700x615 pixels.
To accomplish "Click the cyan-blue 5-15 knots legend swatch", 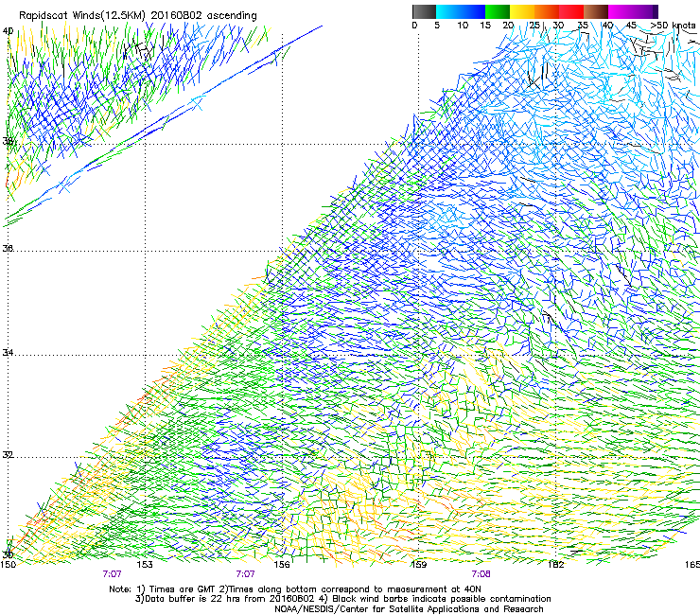I will (x=461, y=11).
